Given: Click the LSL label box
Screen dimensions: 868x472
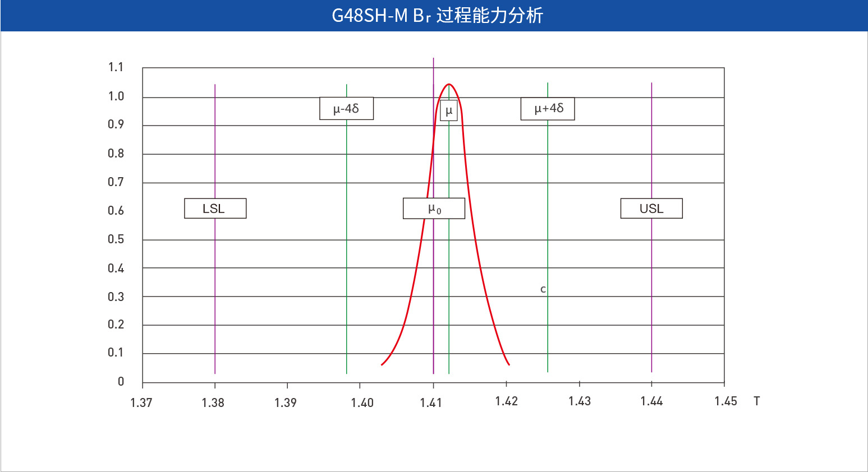Looking at the screenshot, I should (215, 209).
